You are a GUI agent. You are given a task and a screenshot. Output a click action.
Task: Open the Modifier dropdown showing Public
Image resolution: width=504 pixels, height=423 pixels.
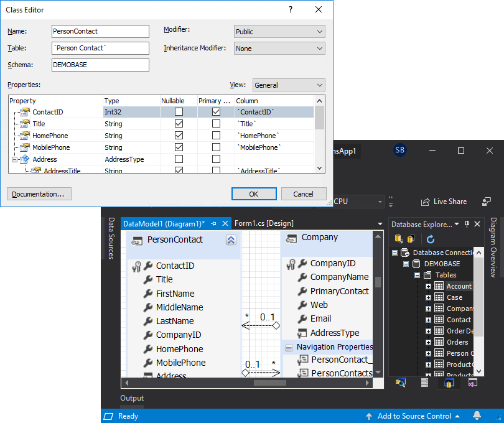(x=279, y=32)
